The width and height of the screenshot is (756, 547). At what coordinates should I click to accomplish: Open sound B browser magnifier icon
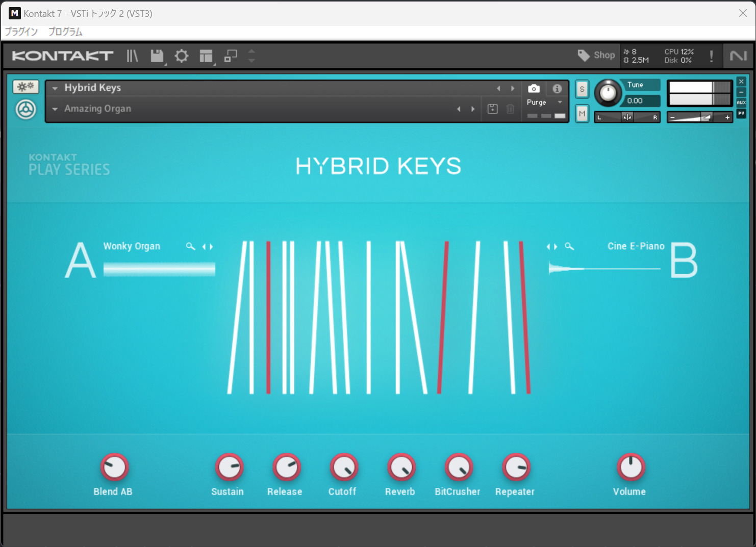pos(569,246)
